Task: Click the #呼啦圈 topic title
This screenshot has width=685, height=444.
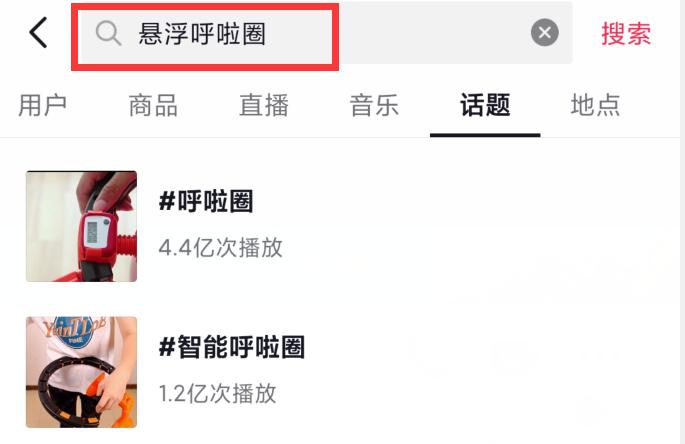Action: (206, 201)
